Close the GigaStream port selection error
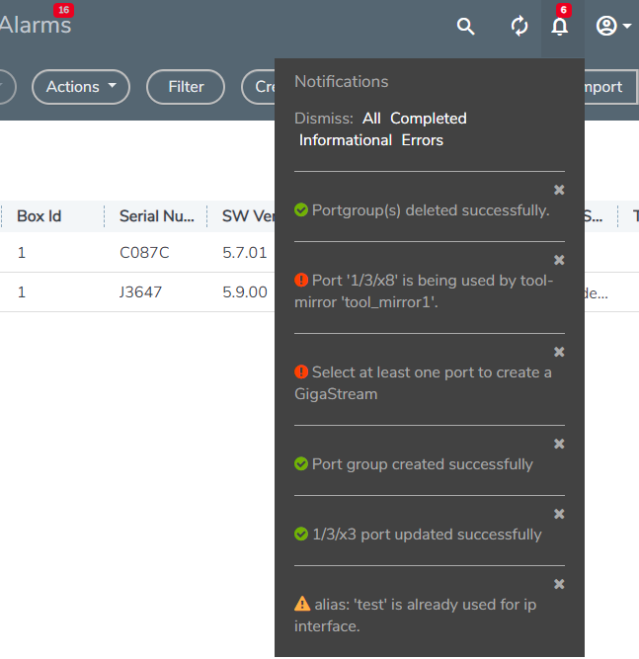Image resolution: width=639 pixels, height=659 pixels. pyautogui.click(x=559, y=352)
